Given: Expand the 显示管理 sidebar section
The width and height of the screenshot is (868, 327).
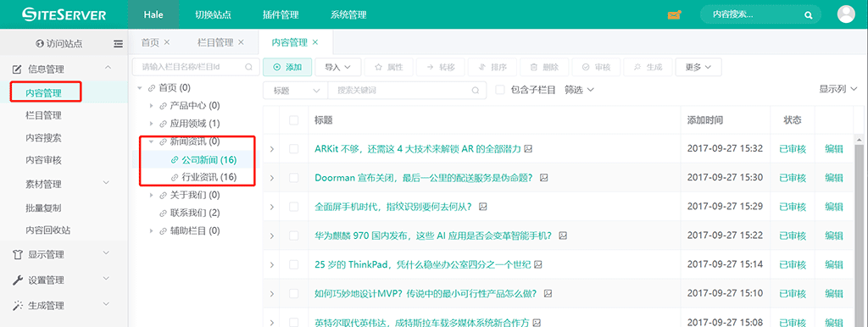Looking at the screenshot, I should (x=64, y=254).
